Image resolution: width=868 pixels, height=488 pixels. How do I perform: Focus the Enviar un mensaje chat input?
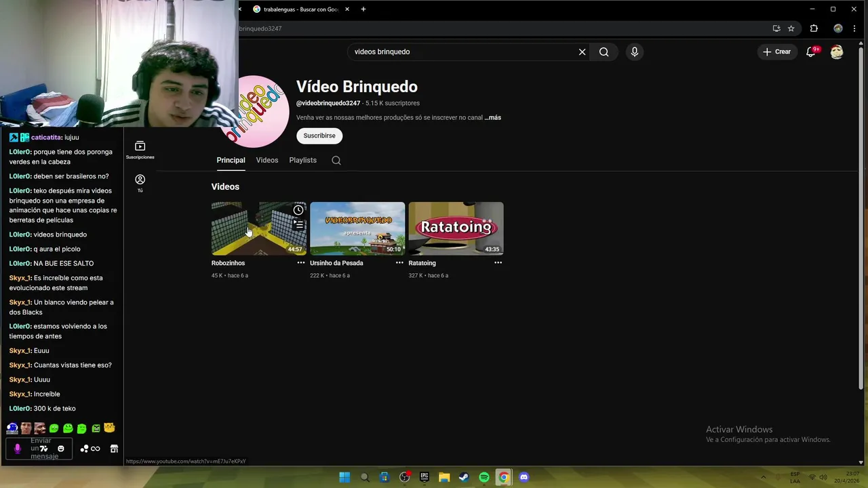click(x=41, y=449)
